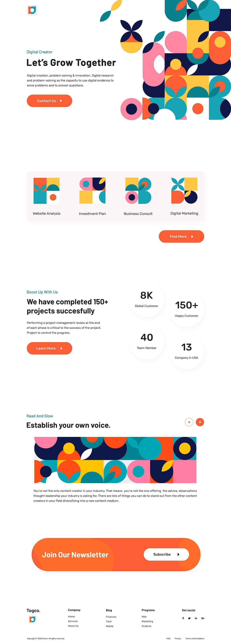This screenshot has height=644, width=231.
Task: Go to the Finances blog link
Action: click(111, 617)
